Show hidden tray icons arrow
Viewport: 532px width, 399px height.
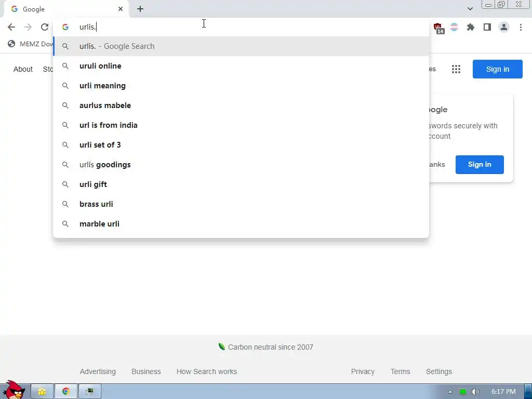pos(450,392)
